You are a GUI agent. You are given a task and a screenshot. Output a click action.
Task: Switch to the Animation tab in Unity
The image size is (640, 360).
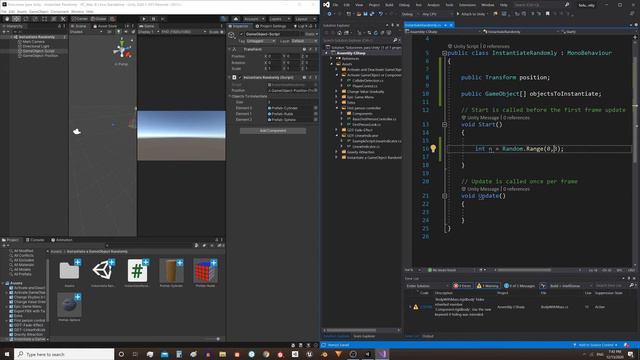pos(62,240)
